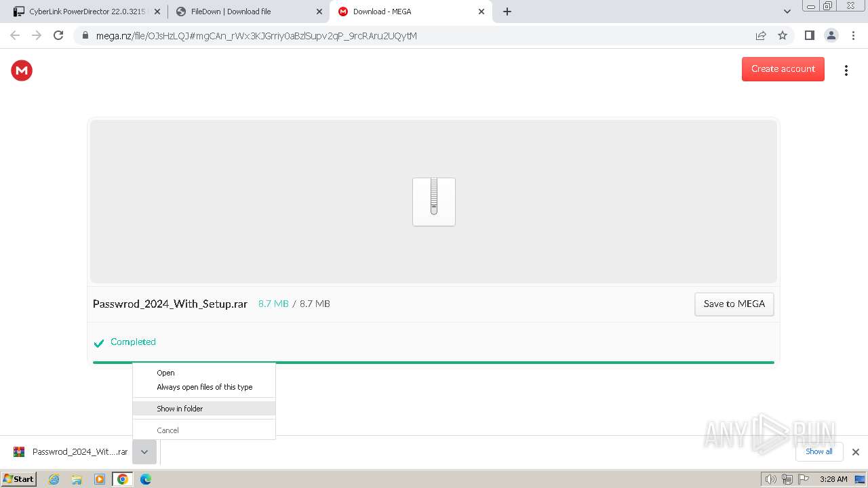Screen dimensions: 868x488
Task: Click the Completed status text
Action: (133, 342)
